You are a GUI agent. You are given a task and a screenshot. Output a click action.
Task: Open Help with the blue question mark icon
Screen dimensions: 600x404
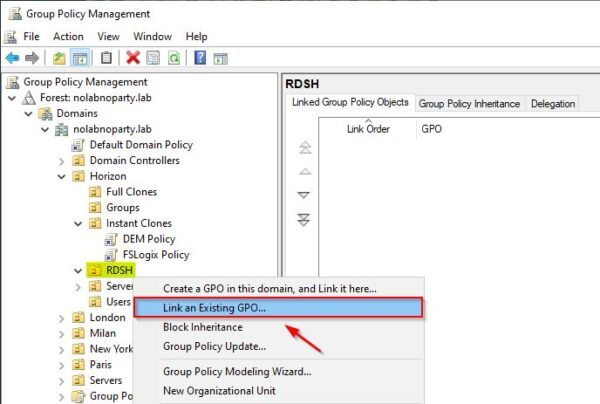pyautogui.click(x=200, y=58)
